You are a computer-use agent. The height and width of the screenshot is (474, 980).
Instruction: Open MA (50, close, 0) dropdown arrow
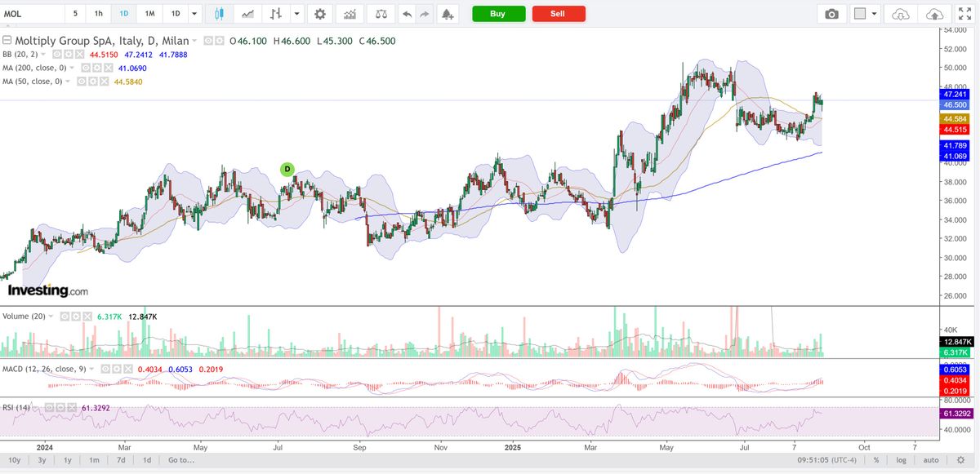point(69,82)
